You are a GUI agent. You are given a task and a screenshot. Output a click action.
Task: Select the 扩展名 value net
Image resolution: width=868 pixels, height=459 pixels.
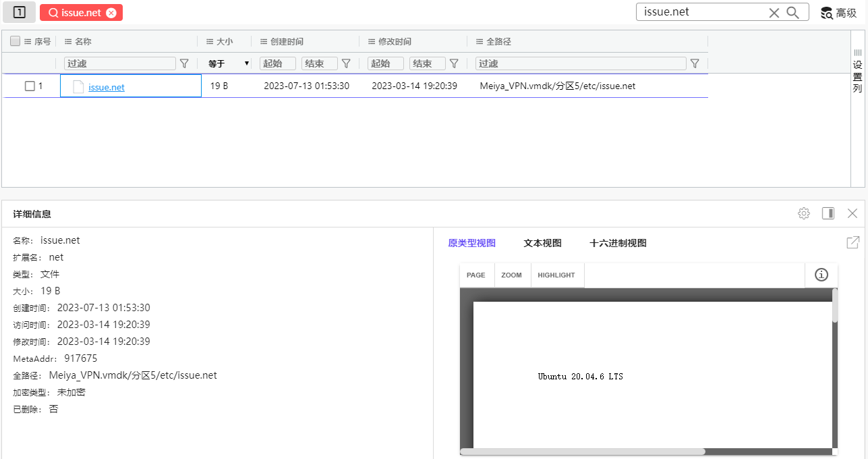click(x=56, y=257)
